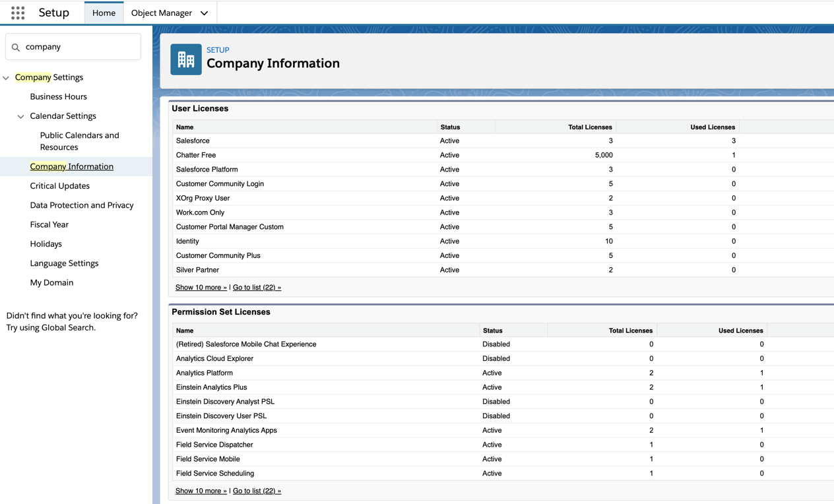Click Customer Portal Manager Custom row
834x504 pixels.
pyautogui.click(x=230, y=227)
